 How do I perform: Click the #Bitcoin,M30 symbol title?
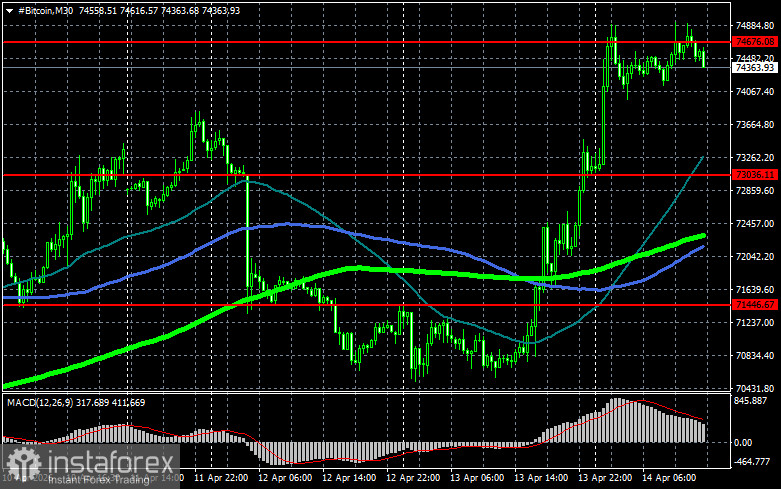45,10
